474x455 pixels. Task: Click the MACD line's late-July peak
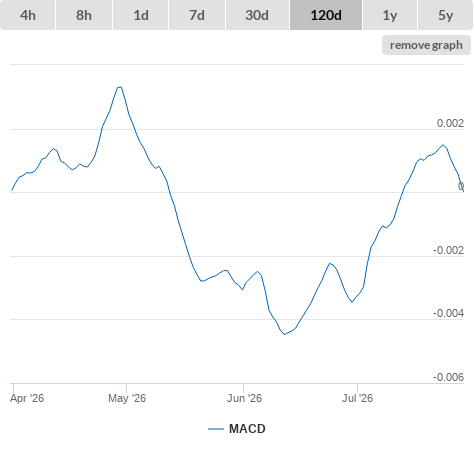tap(443, 145)
